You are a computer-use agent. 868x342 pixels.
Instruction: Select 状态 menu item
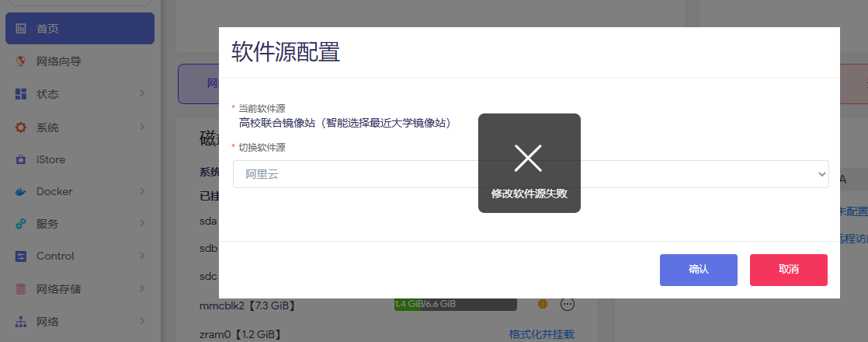80,94
